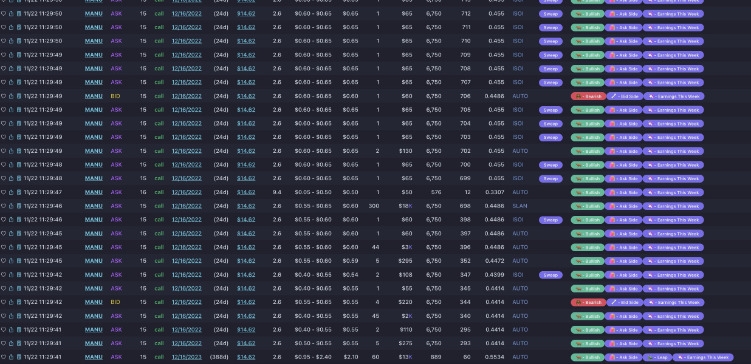Click copy icon on the 11:29:47 trade row

[x=19, y=192]
